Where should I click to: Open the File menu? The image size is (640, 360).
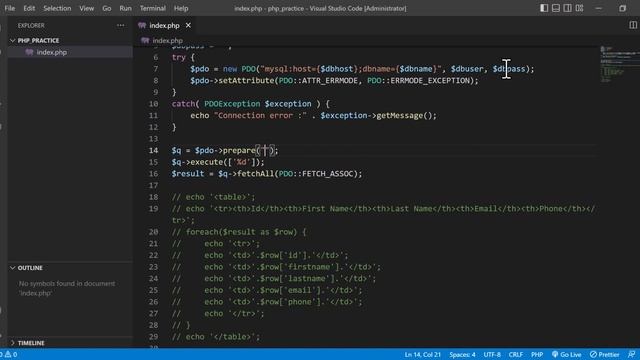[10, 8]
